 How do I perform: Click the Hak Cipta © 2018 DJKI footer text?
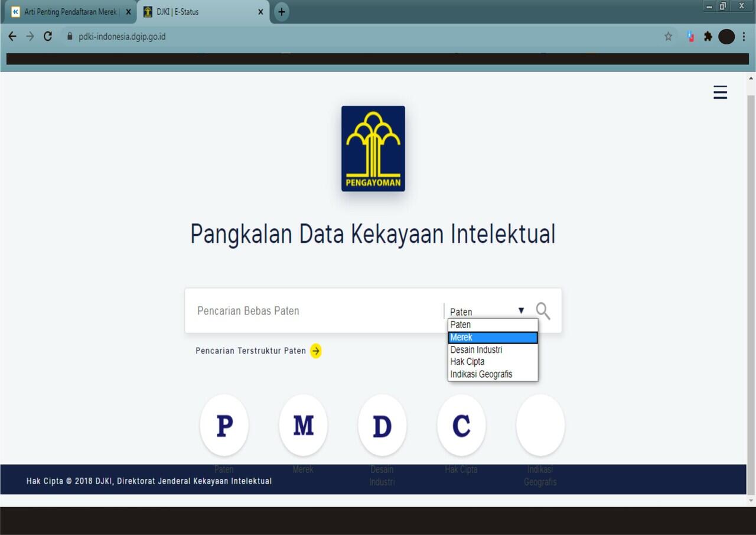[149, 481]
